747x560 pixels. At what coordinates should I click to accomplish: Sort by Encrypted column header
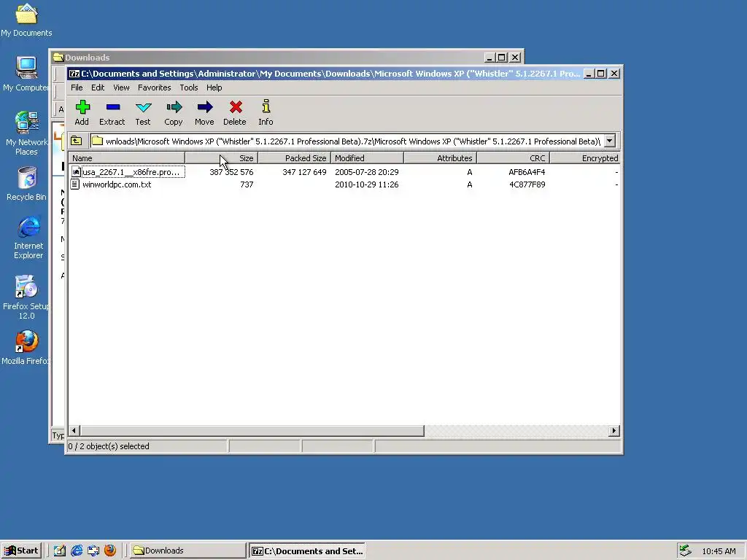[x=585, y=158]
